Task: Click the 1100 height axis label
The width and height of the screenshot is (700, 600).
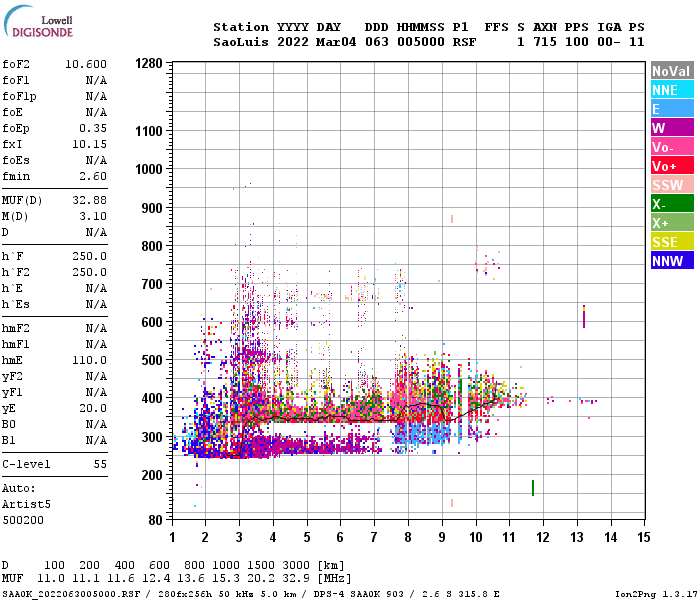Action: [149, 131]
